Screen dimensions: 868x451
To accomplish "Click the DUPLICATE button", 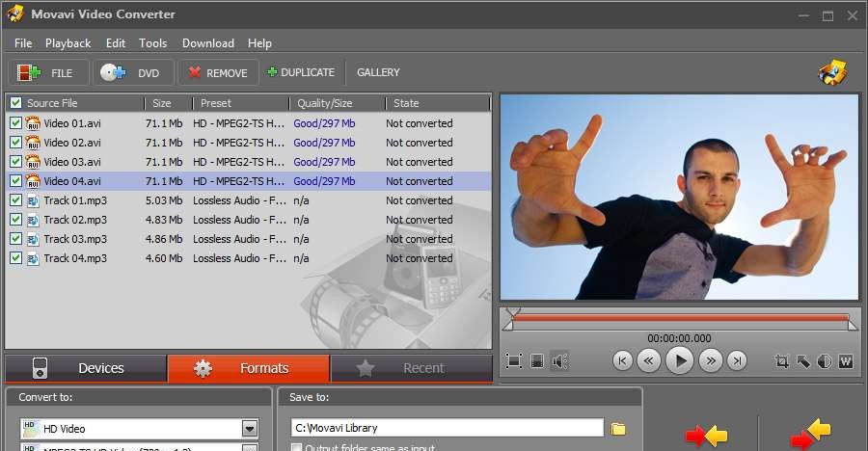I will (301, 72).
